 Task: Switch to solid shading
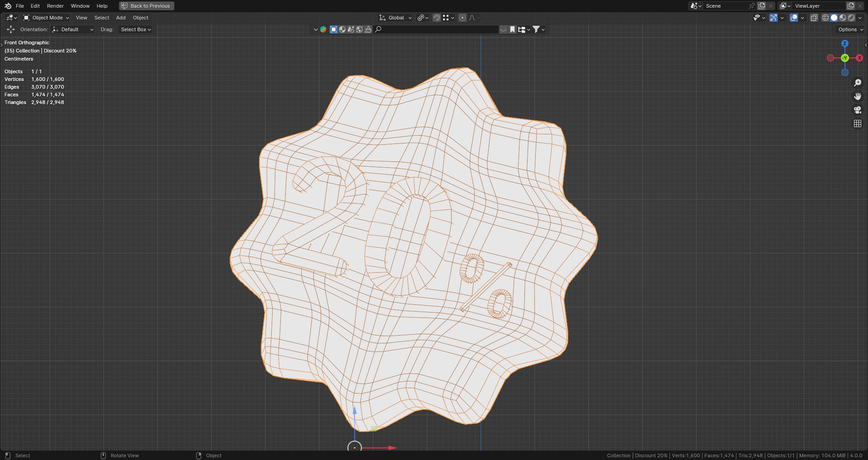(834, 18)
